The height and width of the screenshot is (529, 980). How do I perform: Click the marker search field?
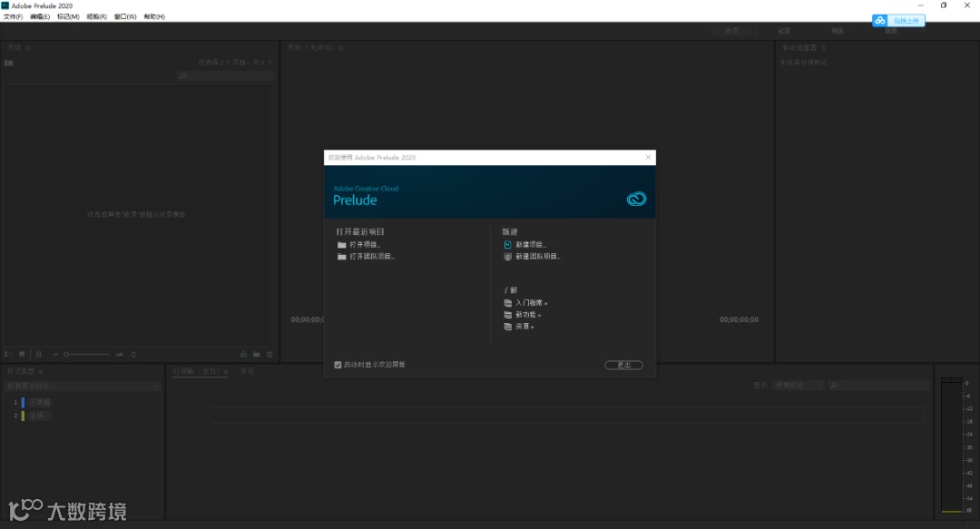(879, 386)
